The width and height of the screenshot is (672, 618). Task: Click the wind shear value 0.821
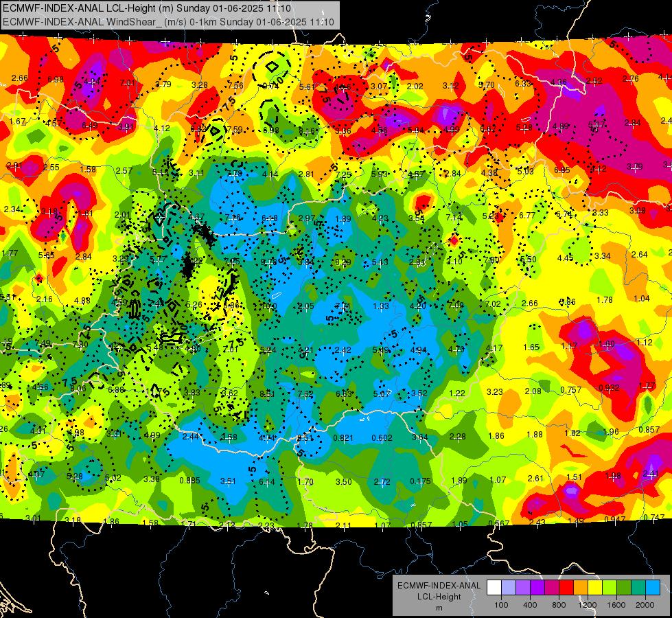pos(343,438)
